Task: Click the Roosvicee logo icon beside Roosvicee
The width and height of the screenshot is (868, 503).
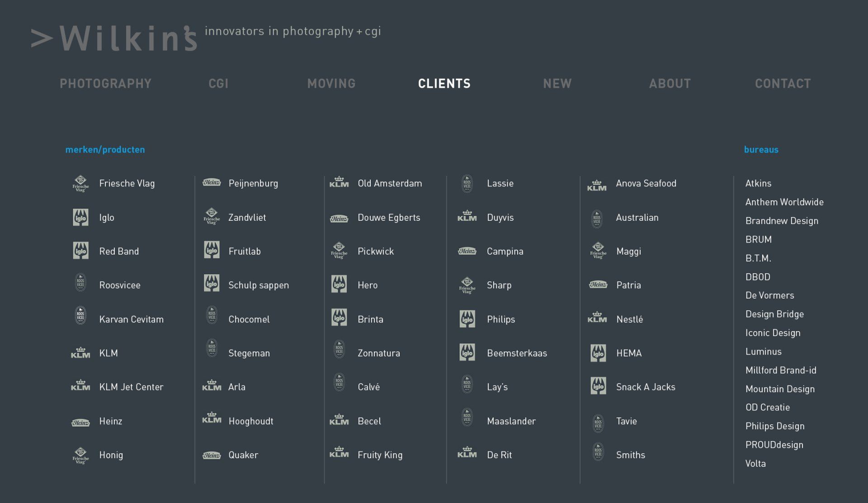Action: pos(80,283)
